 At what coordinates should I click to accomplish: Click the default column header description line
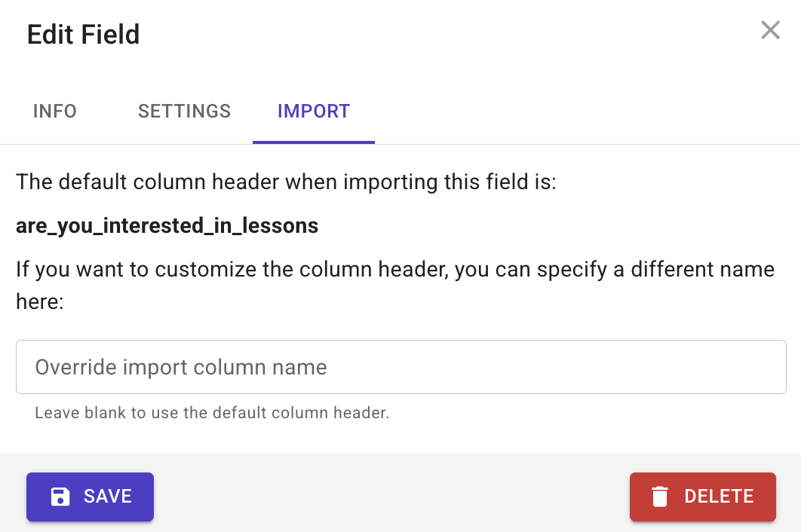point(286,182)
